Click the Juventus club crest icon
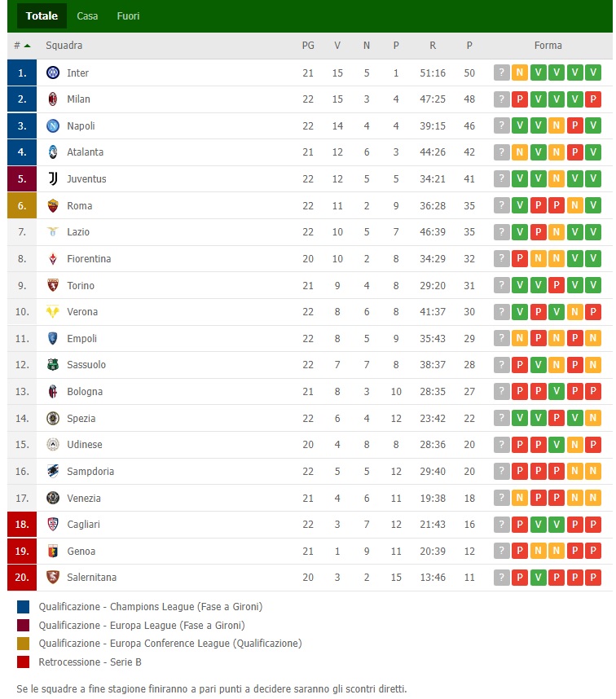The width and height of the screenshot is (616, 699). (x=53, y=178)
